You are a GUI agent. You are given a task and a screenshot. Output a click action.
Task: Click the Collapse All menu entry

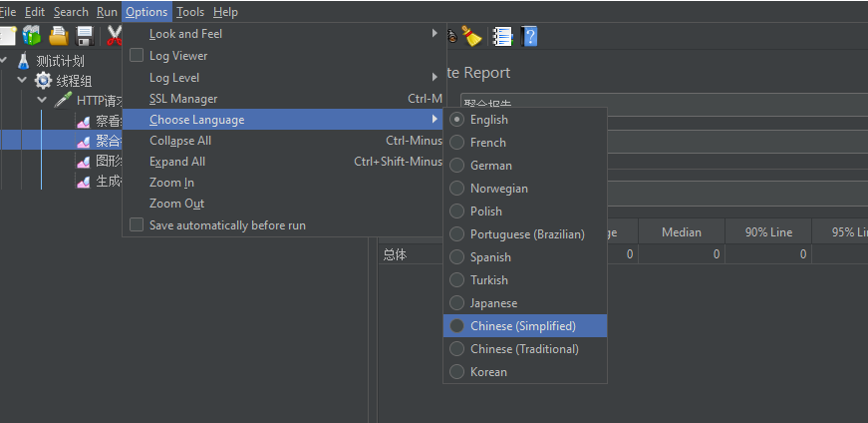[x=180, y=141]
